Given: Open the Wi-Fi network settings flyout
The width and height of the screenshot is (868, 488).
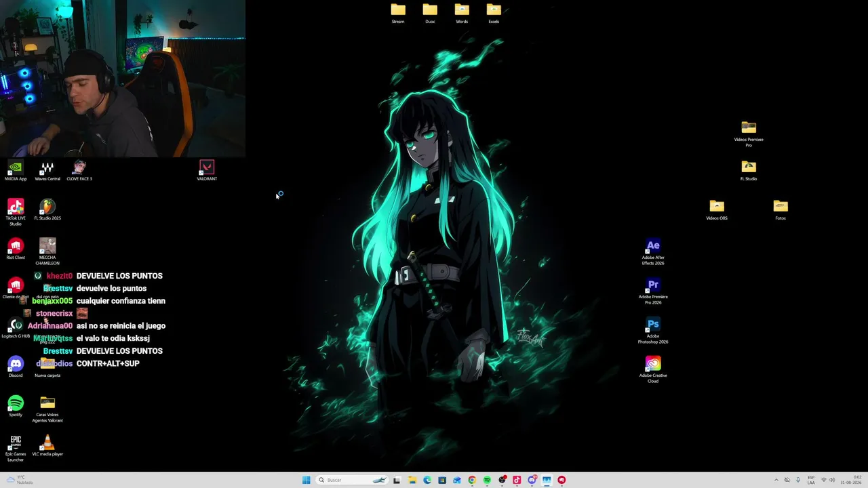Looking at the screenshot, I should pyautogui.click(x=824, y=480).
